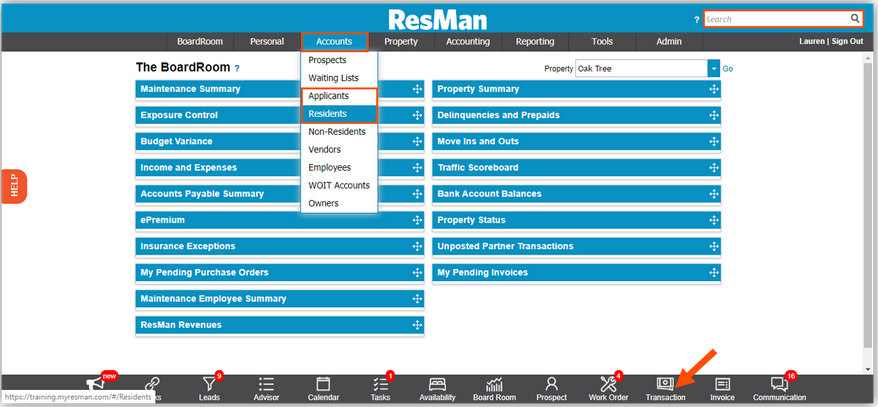The width and height of the screenshot is (878, 407).
Task: Click move handle on Maintenance Summary widget
Action: click(417, 89)
